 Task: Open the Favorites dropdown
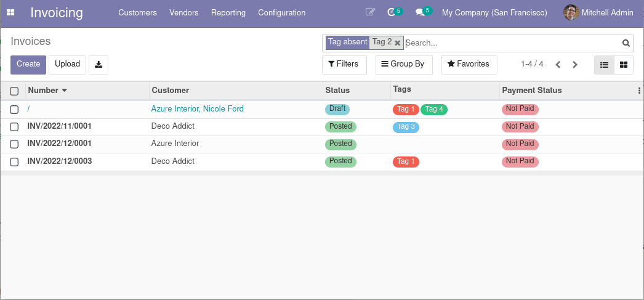469,65
